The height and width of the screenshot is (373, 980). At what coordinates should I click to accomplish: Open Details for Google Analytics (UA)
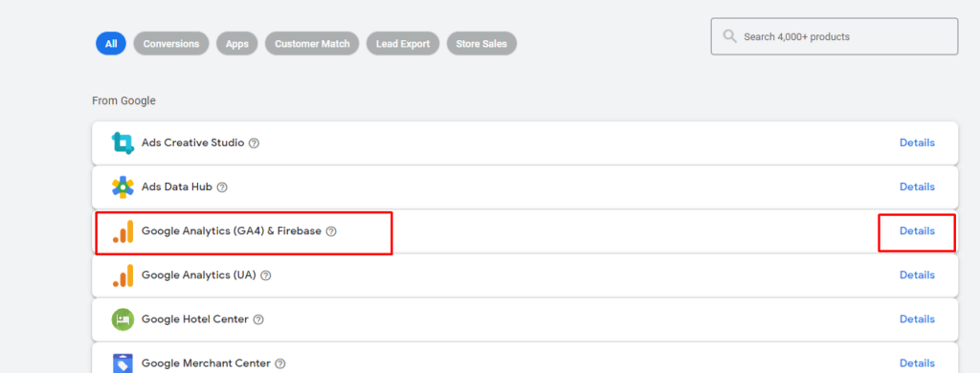[x=917, y=274]
